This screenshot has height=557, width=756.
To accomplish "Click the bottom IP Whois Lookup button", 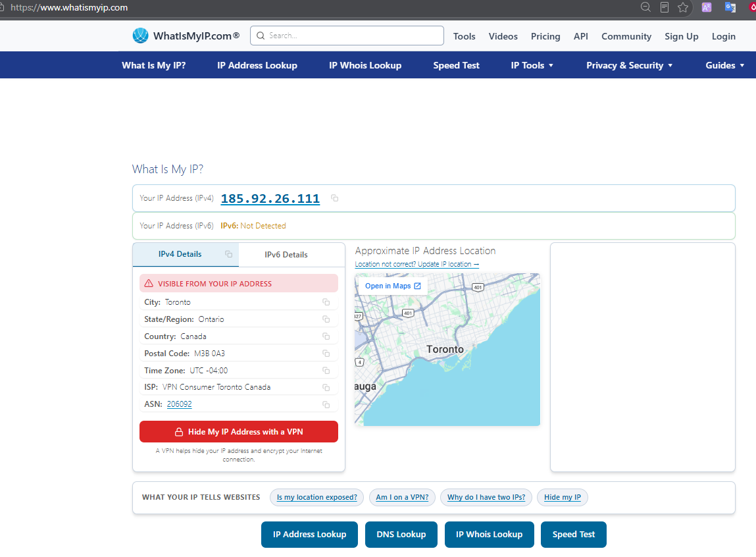I will pos(490,535).
